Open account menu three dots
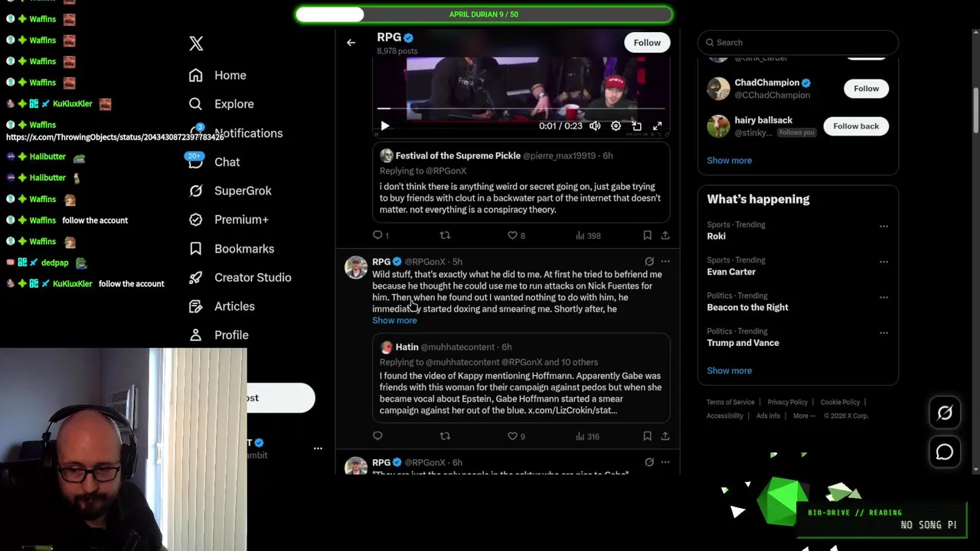 coord(318,448)
